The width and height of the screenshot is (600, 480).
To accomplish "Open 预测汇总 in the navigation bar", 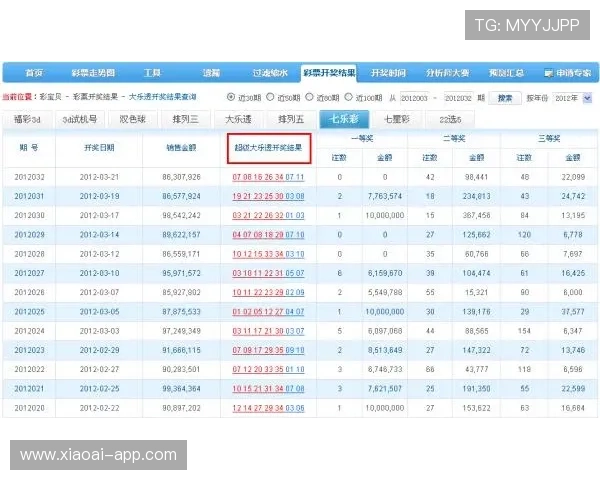I will (506, 73).
